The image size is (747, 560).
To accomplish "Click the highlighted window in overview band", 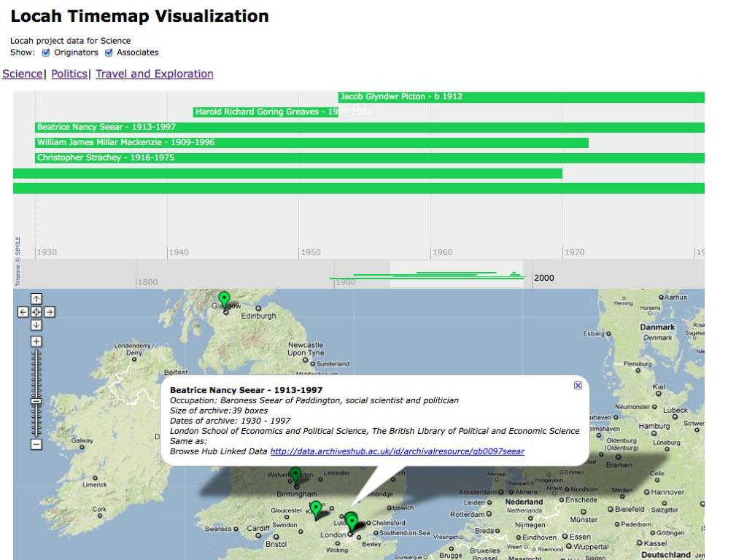I will [457, 274].
